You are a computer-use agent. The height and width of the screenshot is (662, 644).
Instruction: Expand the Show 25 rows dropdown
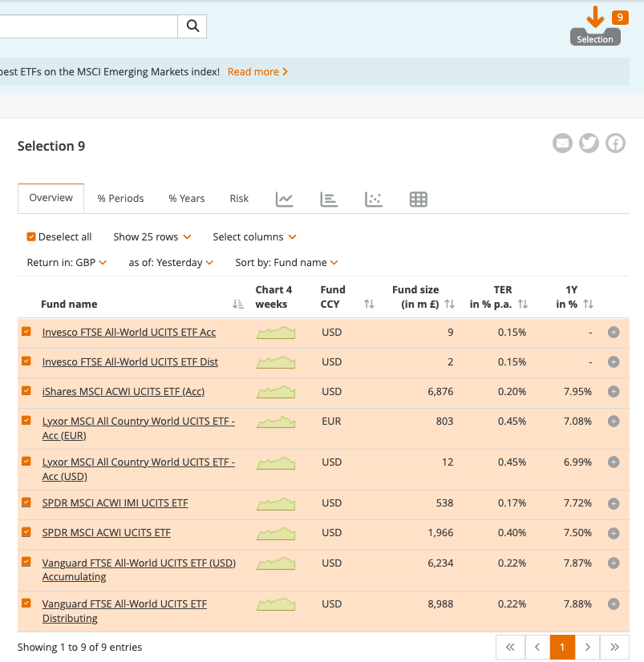(152, 237)
